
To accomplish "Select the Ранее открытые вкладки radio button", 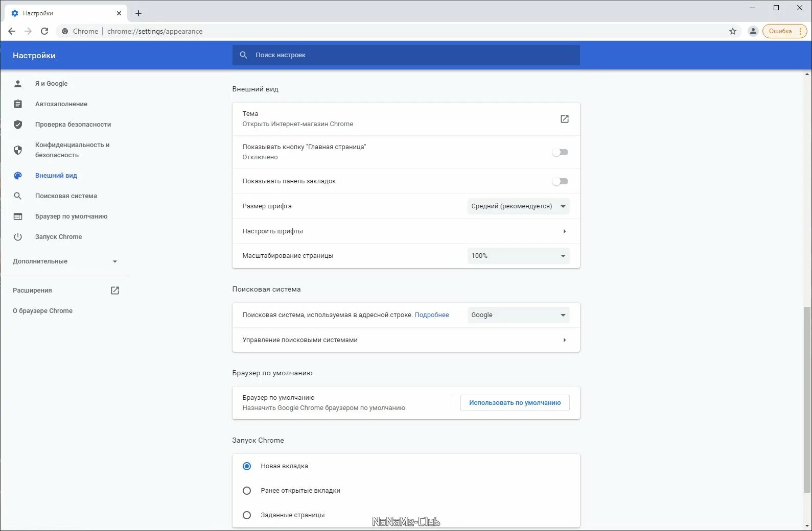I will click(247, 491).
